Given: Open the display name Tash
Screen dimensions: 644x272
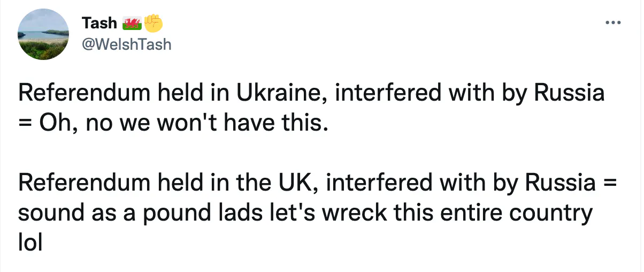Looking at the screenshot, I should 99,23.
